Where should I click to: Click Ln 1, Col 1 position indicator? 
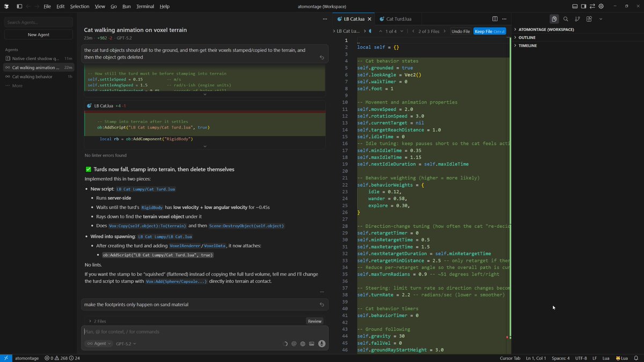537,358
